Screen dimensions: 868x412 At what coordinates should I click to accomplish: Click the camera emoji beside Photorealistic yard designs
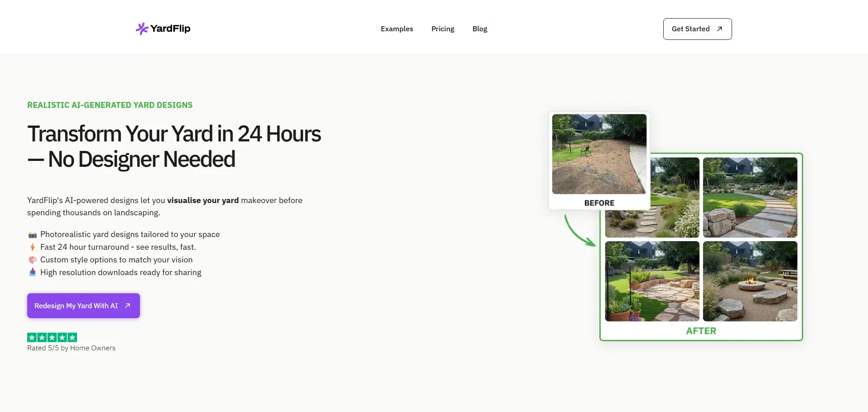coord(33,235)
